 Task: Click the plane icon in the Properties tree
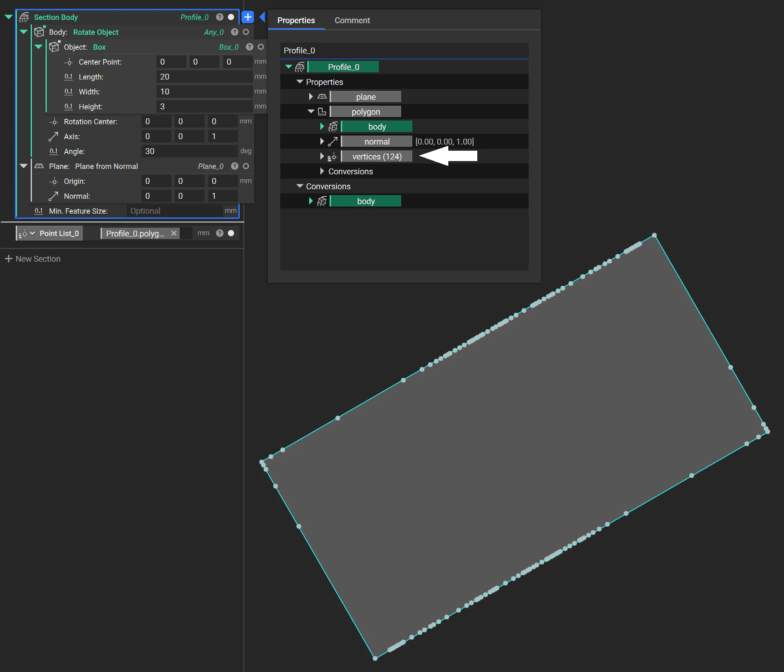[x=322, y=96]
